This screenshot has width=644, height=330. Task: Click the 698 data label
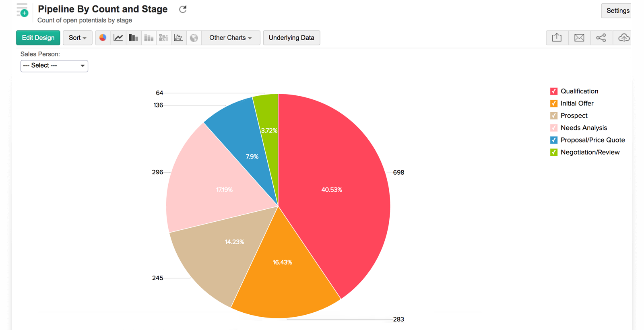398,172
